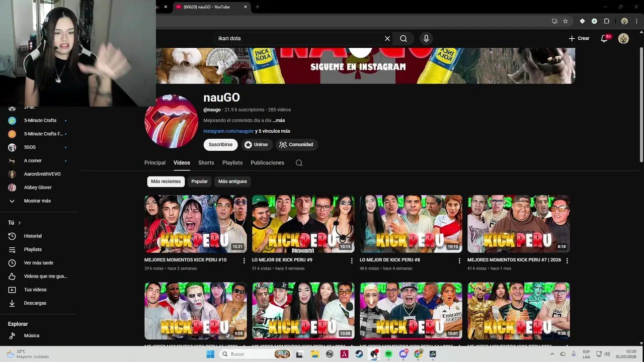Open the y 5 vínculos más link
This screenshot has height=362, width=644.
(273, 131)
